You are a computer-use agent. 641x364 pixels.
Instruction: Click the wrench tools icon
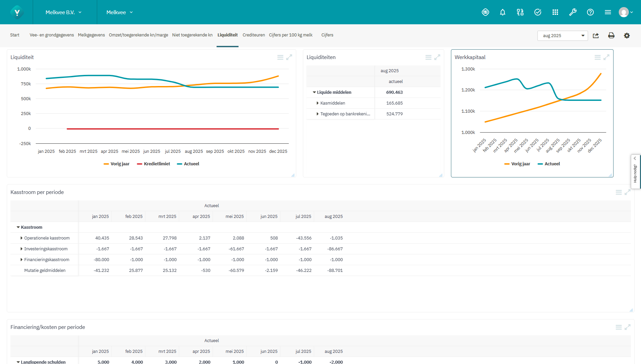(573, 12)
